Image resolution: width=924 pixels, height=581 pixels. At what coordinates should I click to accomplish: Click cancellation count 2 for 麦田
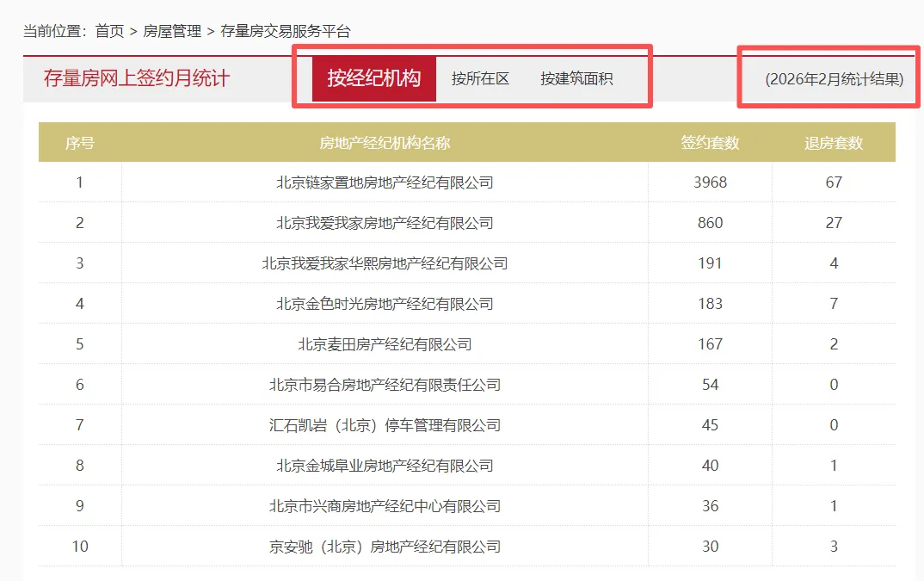[x=834, y=344]
